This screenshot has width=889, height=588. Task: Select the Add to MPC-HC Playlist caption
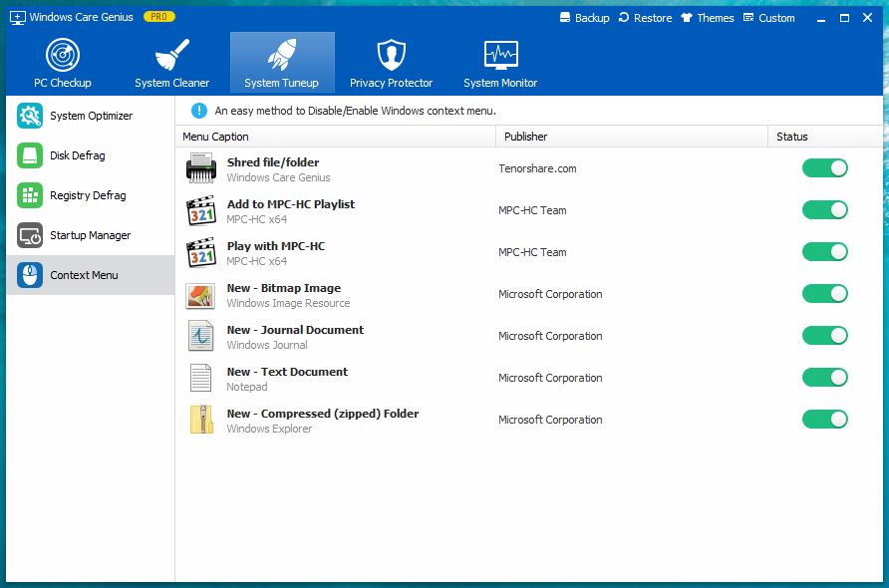[291, 204]
